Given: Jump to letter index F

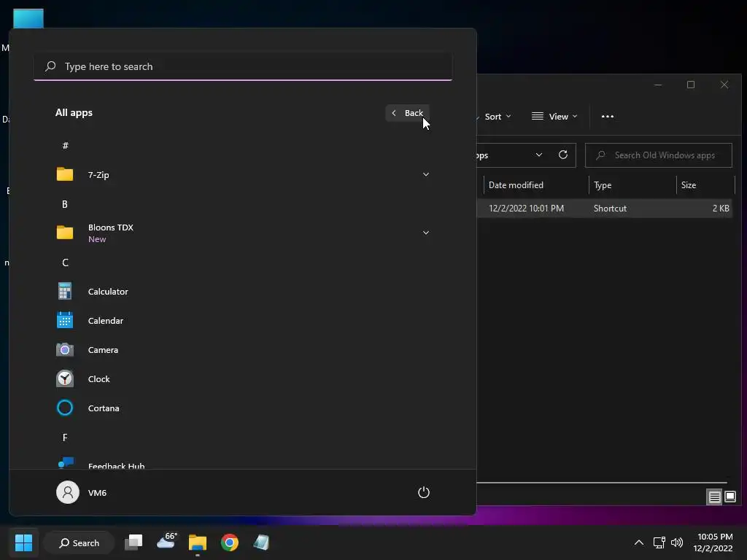Looking at the screenshot, I should pyautogui.click(x=65, y=437).
